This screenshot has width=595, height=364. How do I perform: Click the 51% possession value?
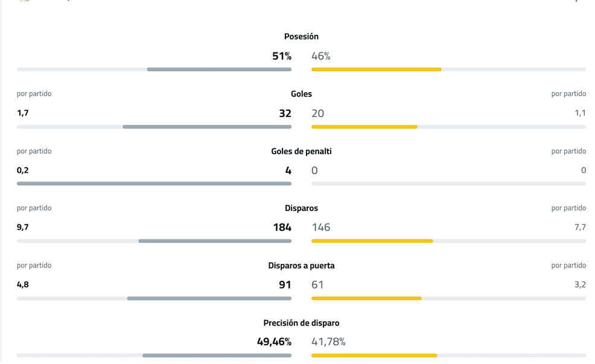point(281,56)
